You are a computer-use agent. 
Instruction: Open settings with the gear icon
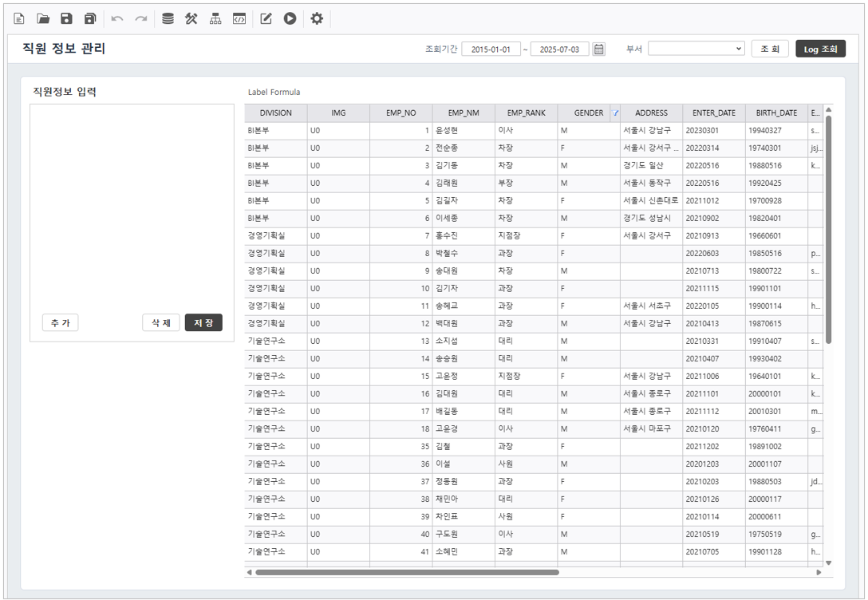coord(317,18)
